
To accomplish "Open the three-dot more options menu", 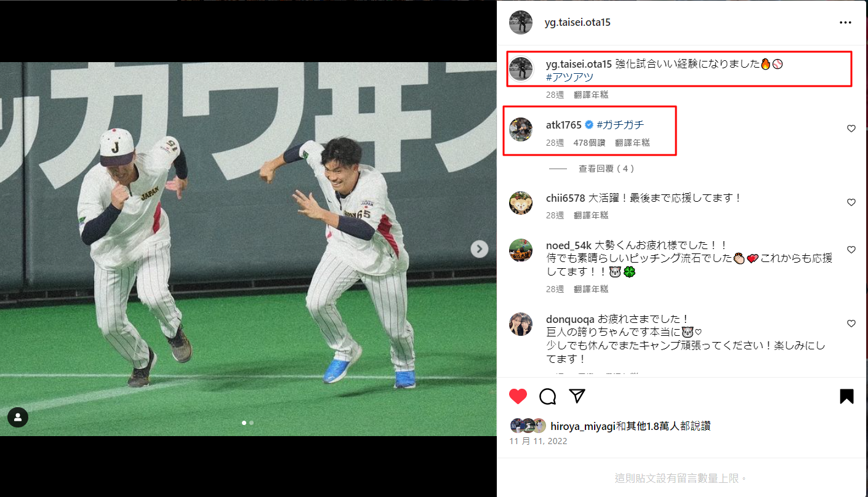I will pyautogui.click(x=845, y=23).
